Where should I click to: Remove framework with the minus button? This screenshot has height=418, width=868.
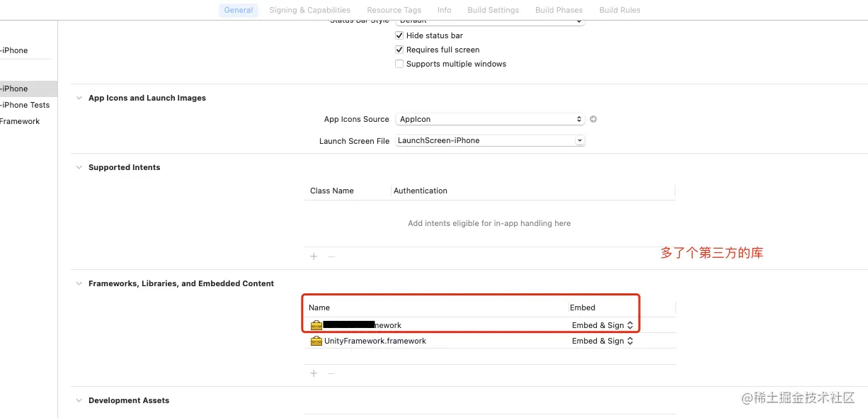pyautogui.click(x=331, y=373)
